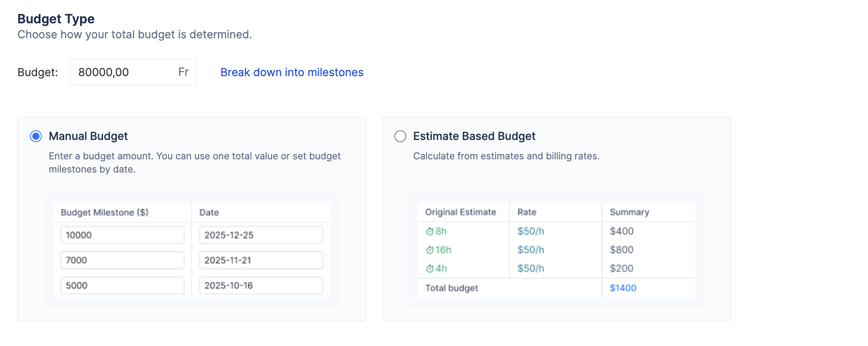The height and width of the screenshot is (346, 868).
Task: Click the 5000 milestone amount field
Action: [122, 285]
